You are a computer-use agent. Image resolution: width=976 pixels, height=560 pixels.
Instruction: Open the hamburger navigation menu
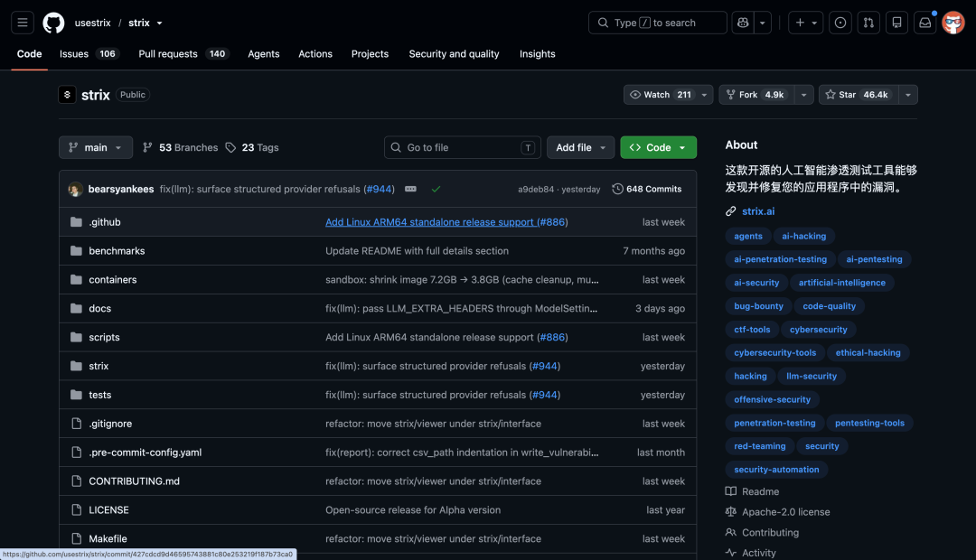[x=23, y=23]
